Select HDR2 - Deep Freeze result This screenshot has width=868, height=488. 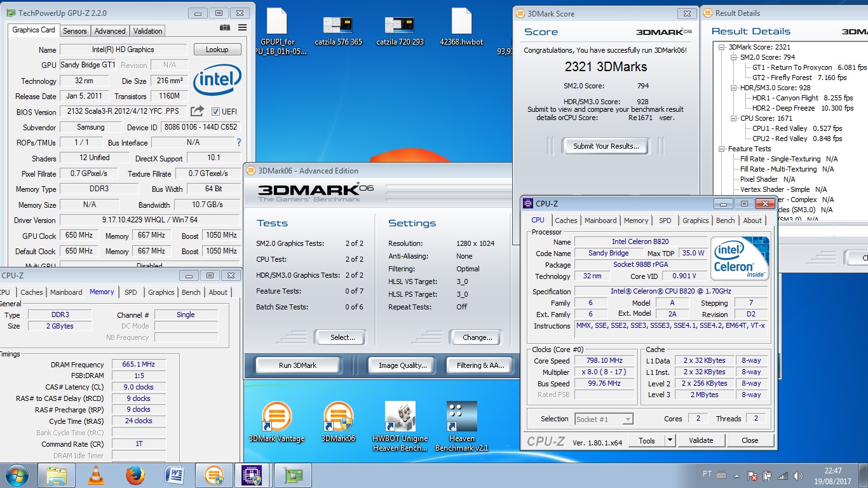click(803, 108)
